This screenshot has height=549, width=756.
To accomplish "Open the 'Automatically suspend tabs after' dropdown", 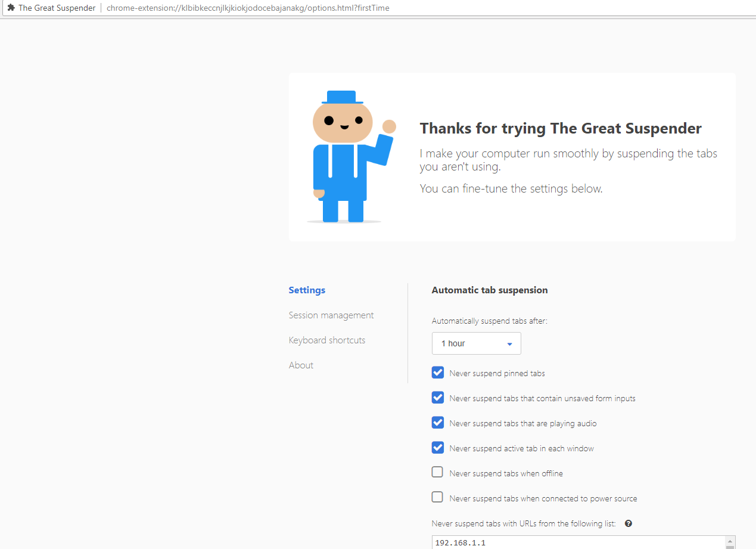I will (477, 343).
